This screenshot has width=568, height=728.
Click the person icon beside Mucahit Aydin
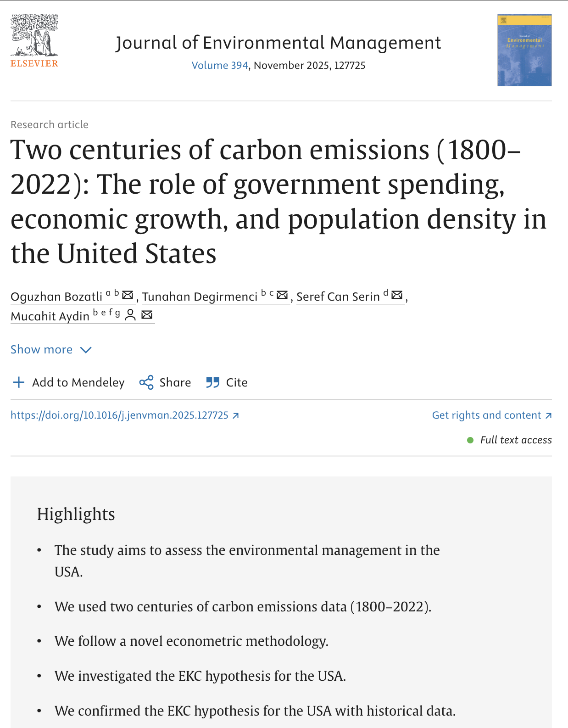(131, 315)
